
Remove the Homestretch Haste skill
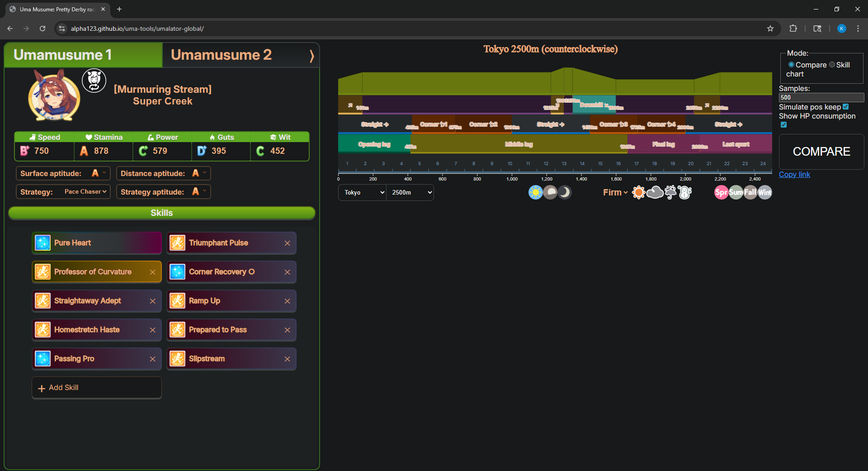pos(152,330)
